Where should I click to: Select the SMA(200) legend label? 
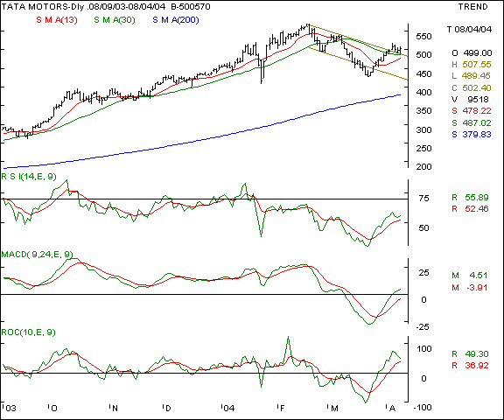[176, 20]
